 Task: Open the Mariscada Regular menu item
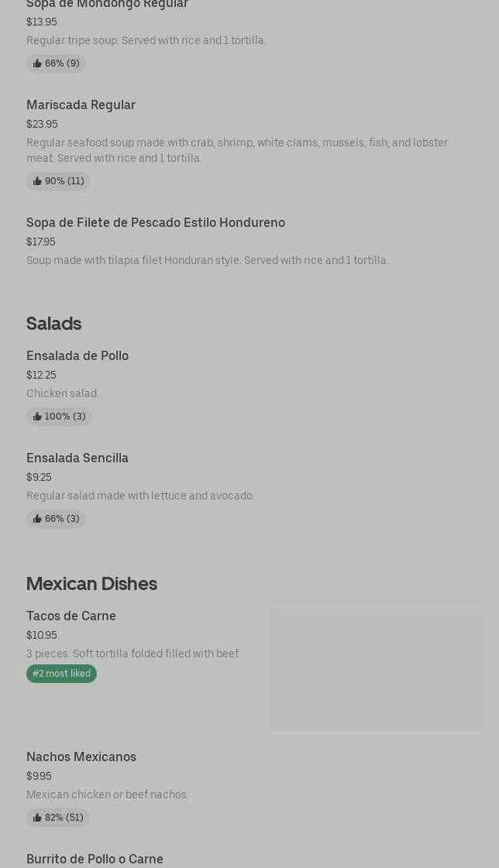tap(81, 105)
